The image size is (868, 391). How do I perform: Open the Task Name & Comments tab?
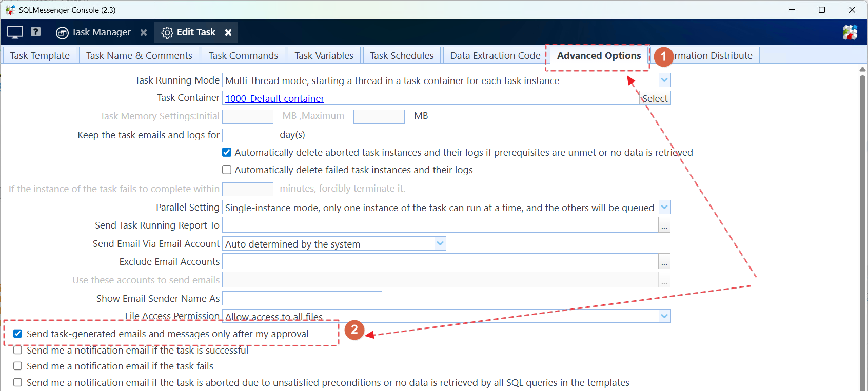[139, 55]
